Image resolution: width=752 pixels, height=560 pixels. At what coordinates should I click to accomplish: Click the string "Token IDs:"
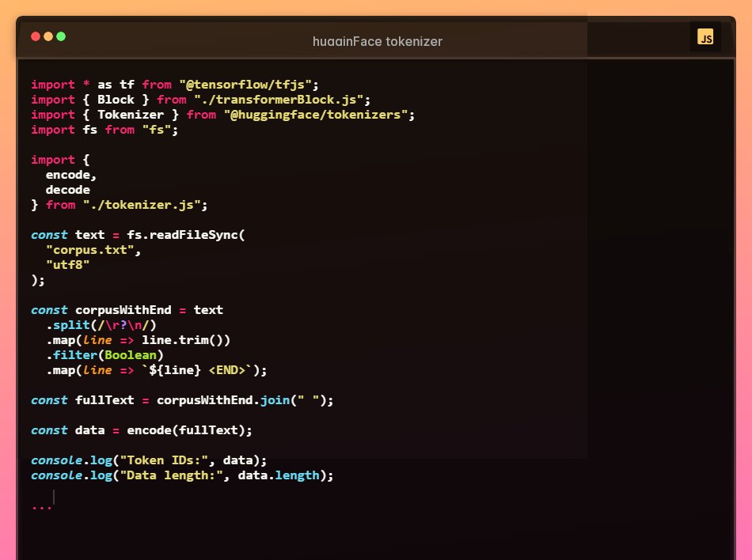point(164,460)
